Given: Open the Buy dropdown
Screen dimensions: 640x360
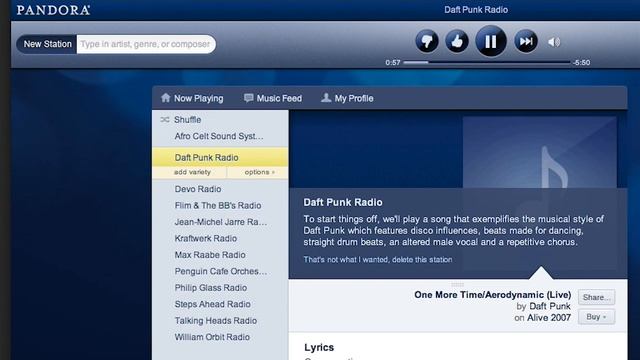Looking at the screenshot, I should tap(596, 317).
